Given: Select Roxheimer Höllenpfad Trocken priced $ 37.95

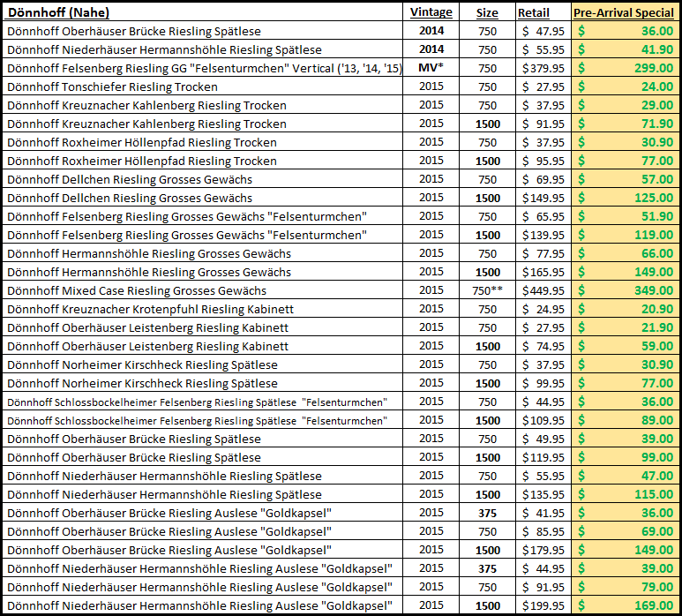Looking at the screenshot, I should pos(142,143).
